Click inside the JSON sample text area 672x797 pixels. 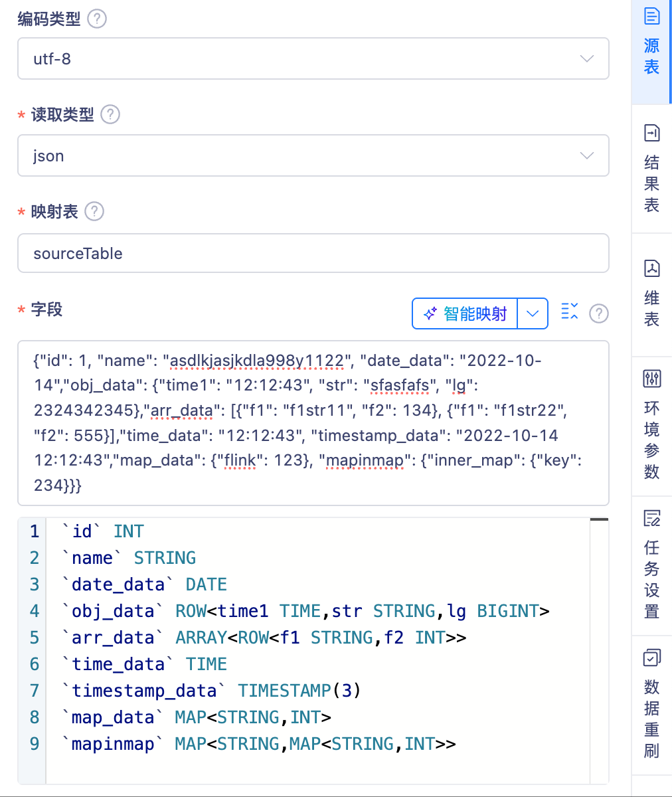(x=313, y=423)
